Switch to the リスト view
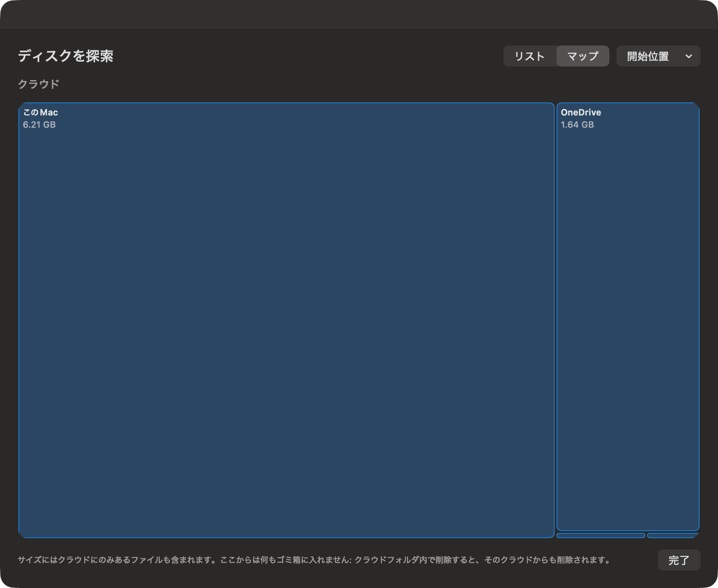 pos(530,56)
